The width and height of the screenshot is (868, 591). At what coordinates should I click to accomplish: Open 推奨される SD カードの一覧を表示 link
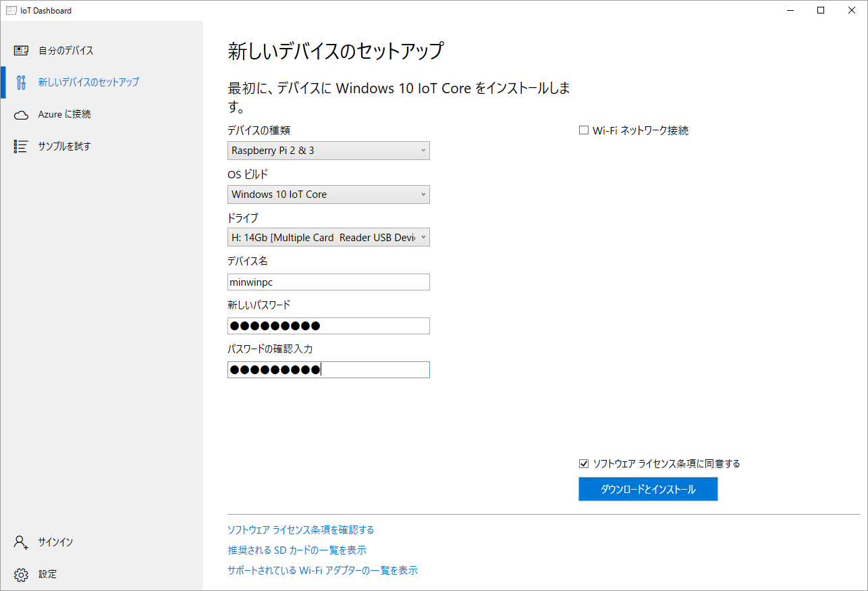pyautogui.click(x=297, y=550)
